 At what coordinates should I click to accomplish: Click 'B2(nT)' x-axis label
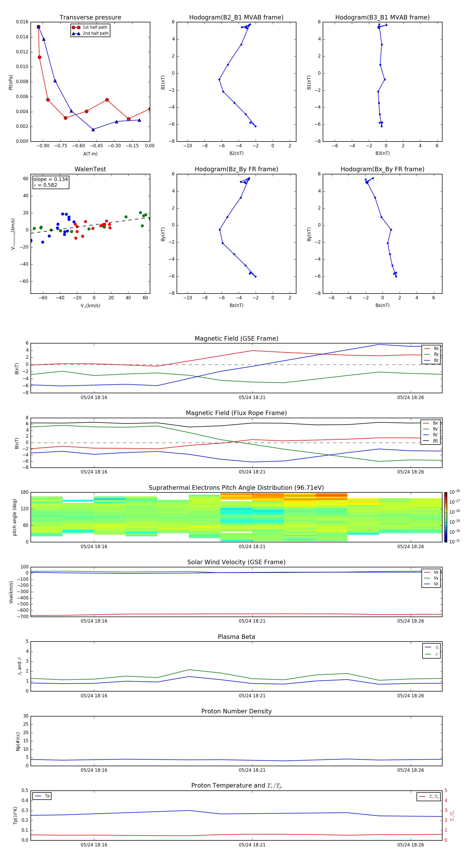click(236, 153)
